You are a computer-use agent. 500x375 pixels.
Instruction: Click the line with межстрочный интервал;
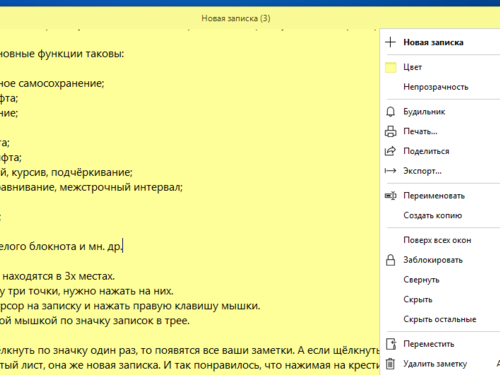pyautogui.click(x=91, y=187)
